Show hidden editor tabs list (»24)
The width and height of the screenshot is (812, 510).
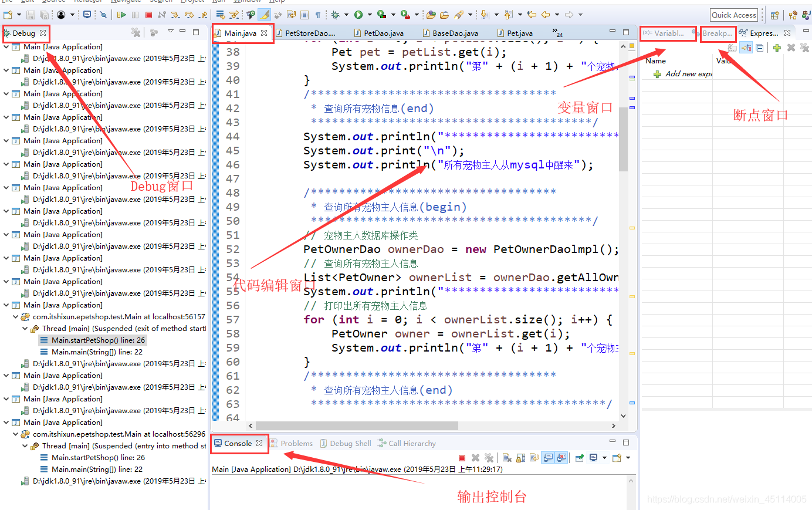point(559,33)
